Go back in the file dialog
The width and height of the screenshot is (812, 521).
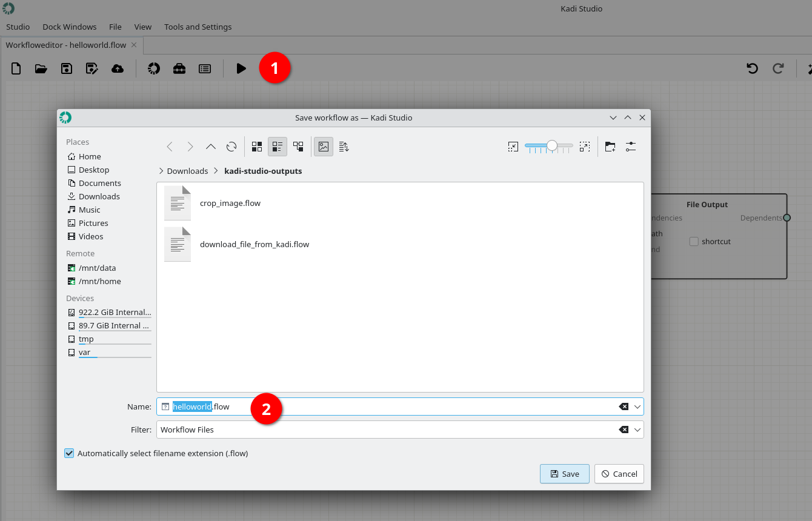[170, 147]
